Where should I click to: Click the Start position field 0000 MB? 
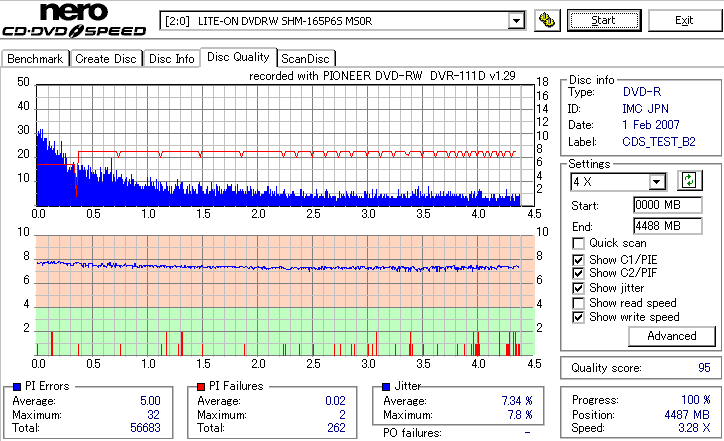coord(668,205)
